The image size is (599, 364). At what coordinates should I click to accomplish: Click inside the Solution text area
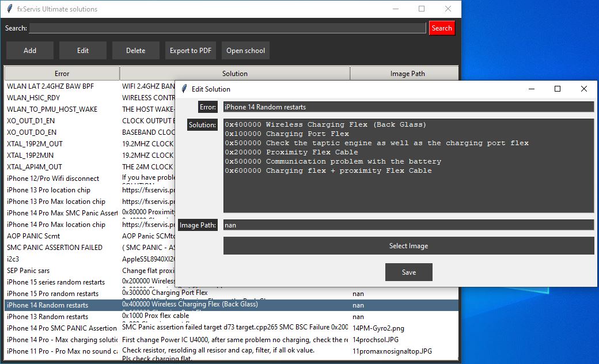[x=408, y=166]
